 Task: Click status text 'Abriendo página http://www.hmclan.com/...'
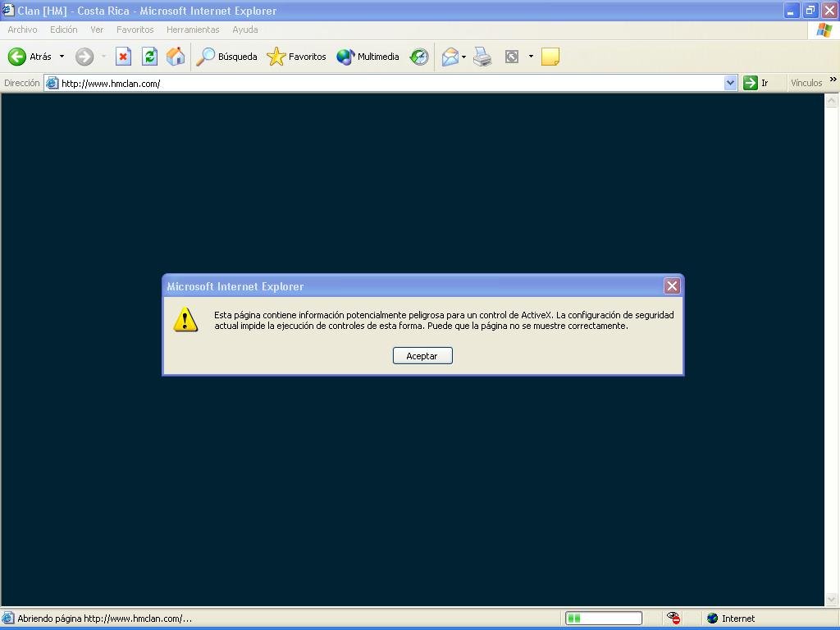click(104, 619)
